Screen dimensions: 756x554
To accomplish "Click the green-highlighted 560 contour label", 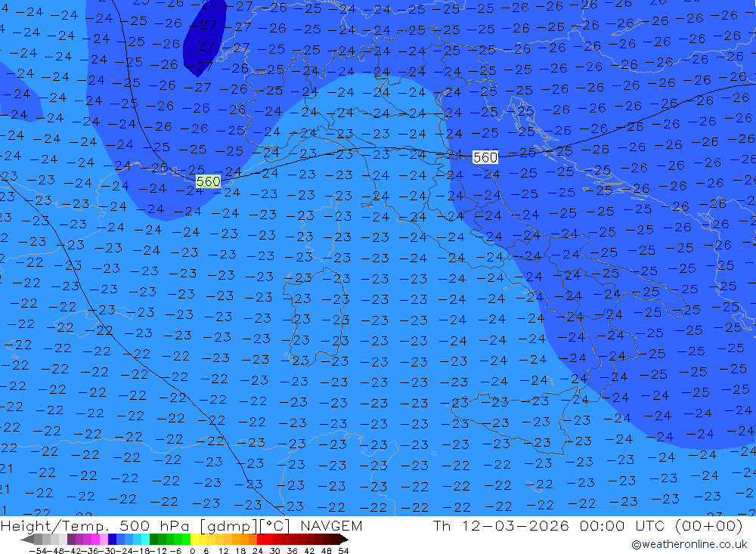I will pos(209,181).
